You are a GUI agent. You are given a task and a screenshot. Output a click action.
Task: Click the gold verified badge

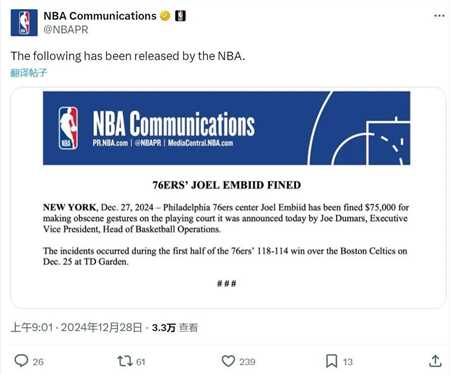165,16
